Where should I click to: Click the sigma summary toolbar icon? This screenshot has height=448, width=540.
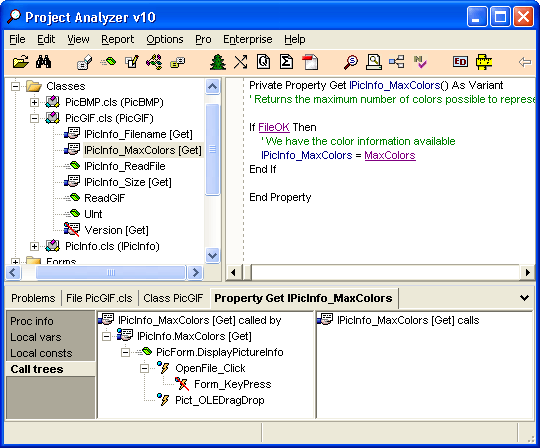click(287, 62)
